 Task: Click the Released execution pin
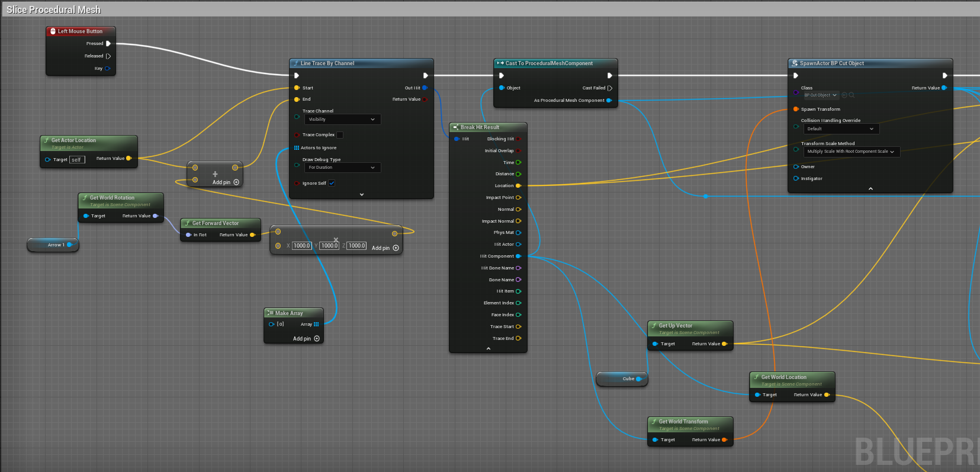(x=108, y=56)
